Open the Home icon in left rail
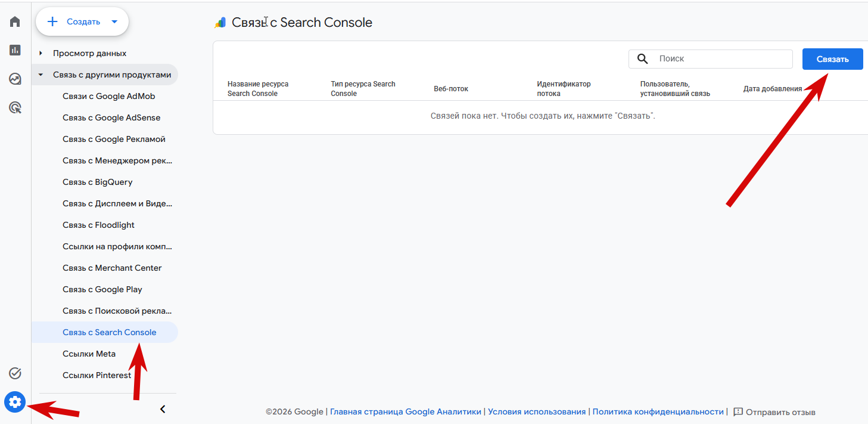 click(x=15, y=22)
